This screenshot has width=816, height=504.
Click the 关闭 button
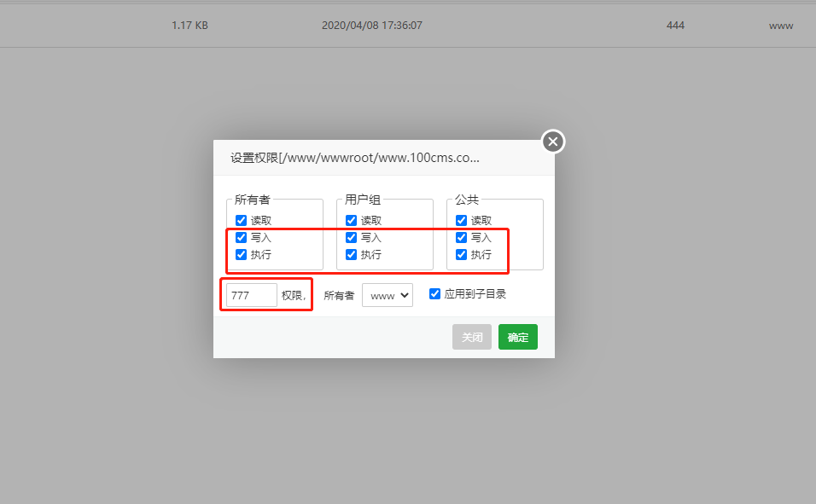(472, 337)
